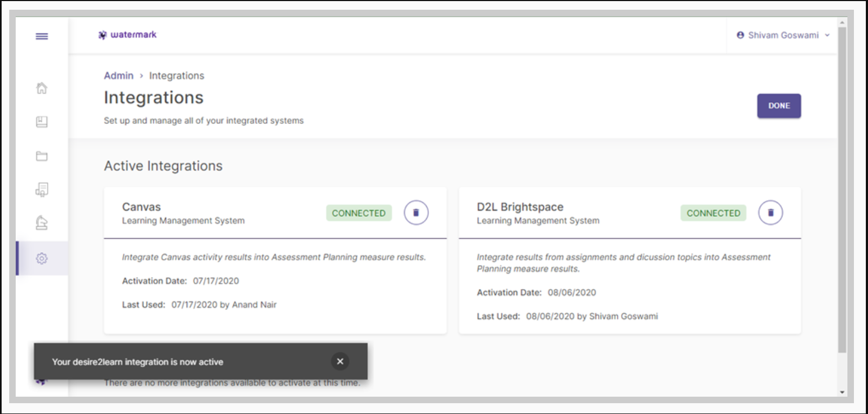
Task: Click the Canvas card title
Action: (x=141, y=207)
